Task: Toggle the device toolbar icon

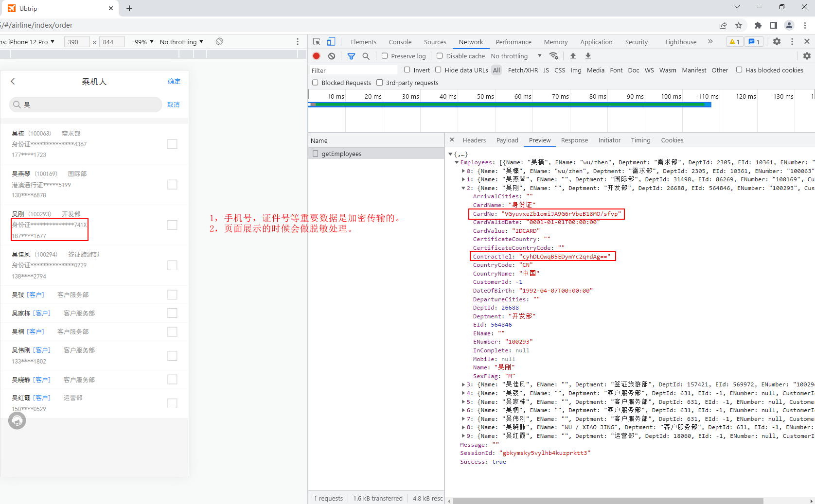Action: (x=331, y=42)
